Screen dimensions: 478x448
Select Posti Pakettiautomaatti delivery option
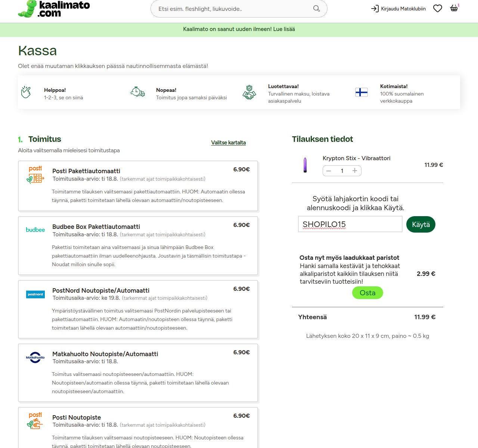tap(138, 186)
